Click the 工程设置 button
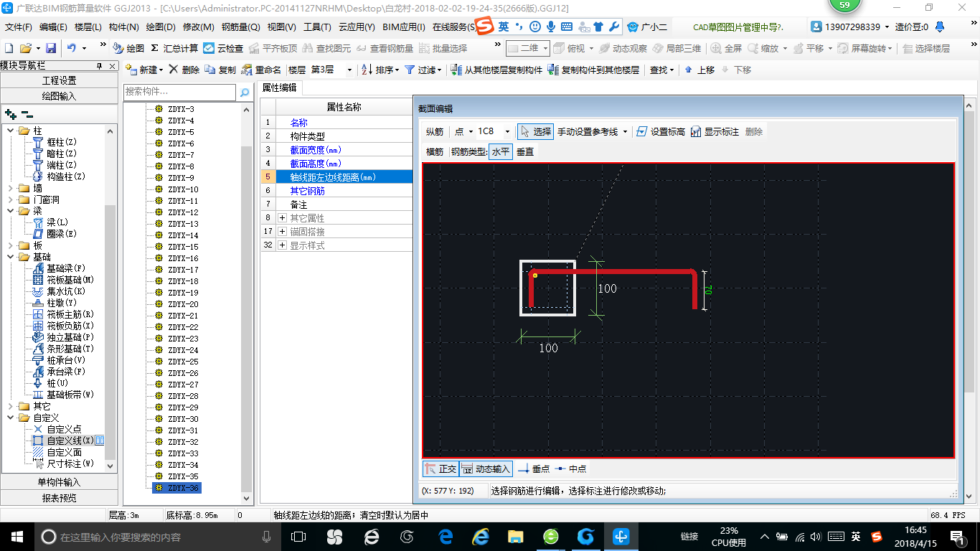The image size is (980, 551). click(x=59, y=80)
